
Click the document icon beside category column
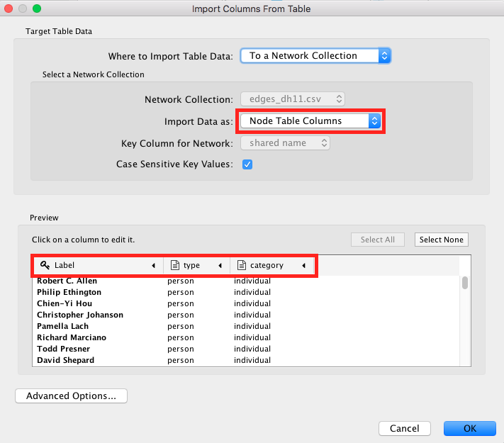point(242,265)
